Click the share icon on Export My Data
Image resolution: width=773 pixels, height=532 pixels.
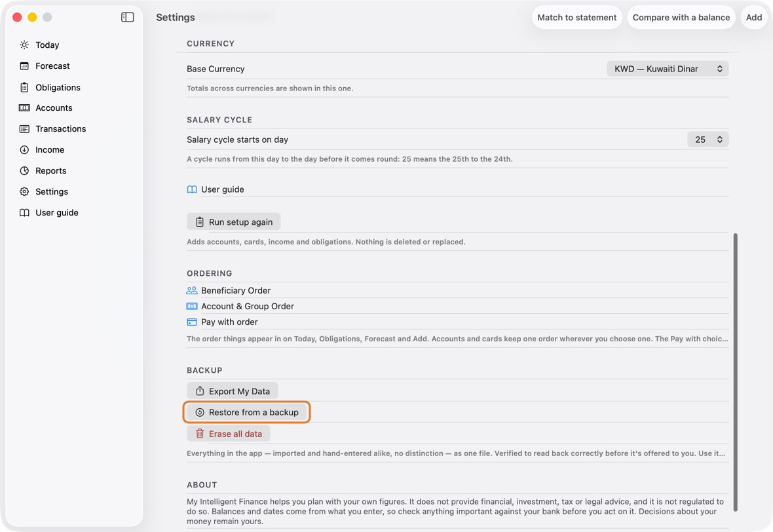(200, 391)
